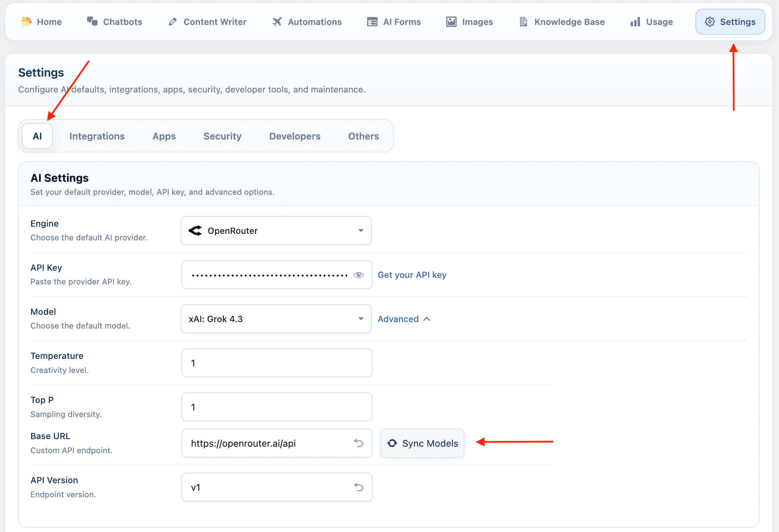Image resolution: width=779 pixels, height=532 pixels.
Task: Reset the API Version with undo icon
Action: point(359,487)
